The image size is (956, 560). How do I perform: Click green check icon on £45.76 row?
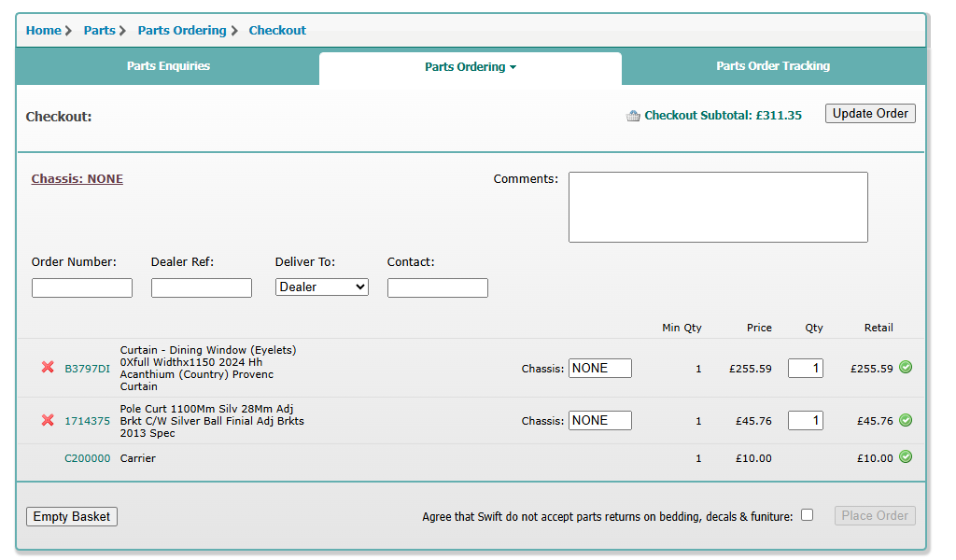click(x=906, y=420)
